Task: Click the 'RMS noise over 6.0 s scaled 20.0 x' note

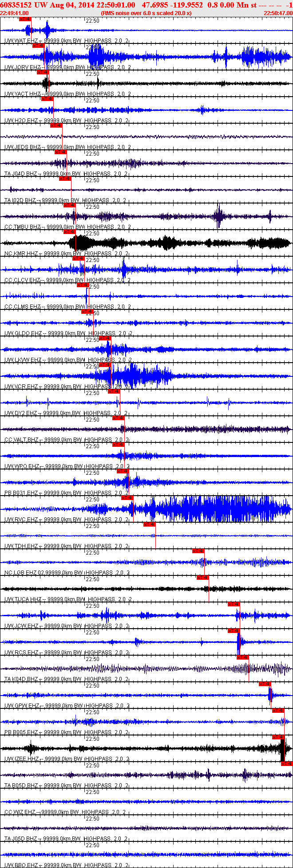Action: coord(146,13)
